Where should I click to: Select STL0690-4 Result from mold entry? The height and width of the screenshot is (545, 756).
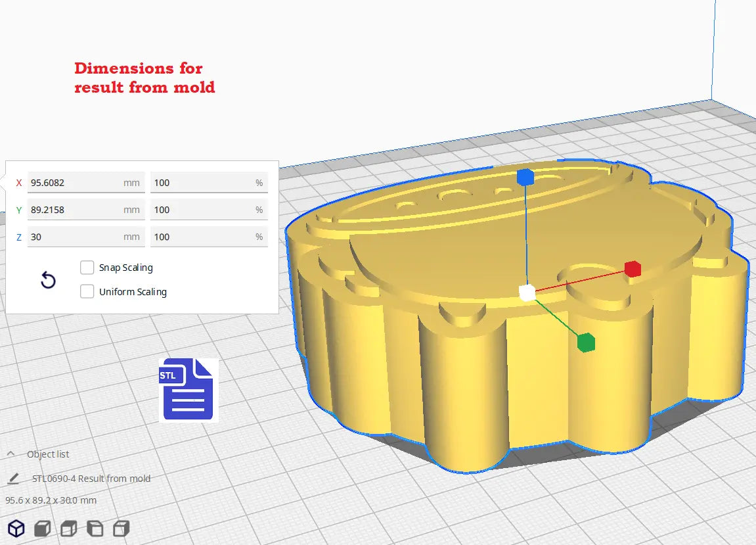pyautogui.click(x=91, y=479)
